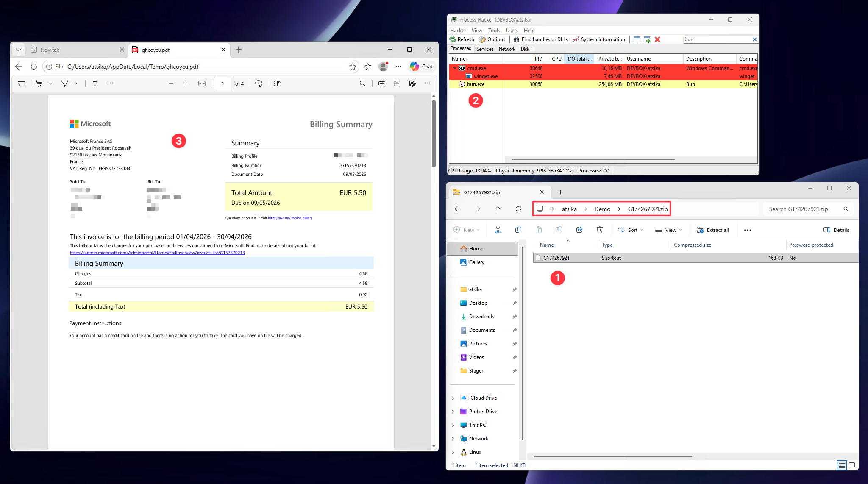The height and width of the screenshot is (484, 868).
Task: Navigate up one folder in Explorer
Action: click(498, 209)
